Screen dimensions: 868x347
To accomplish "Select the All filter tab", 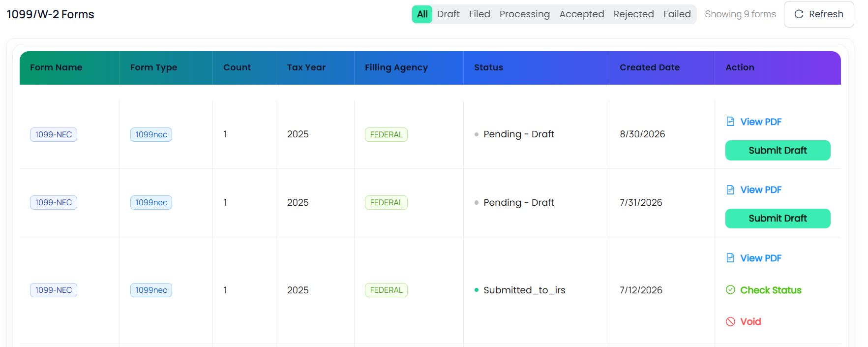I will click(x=422, y=14).
